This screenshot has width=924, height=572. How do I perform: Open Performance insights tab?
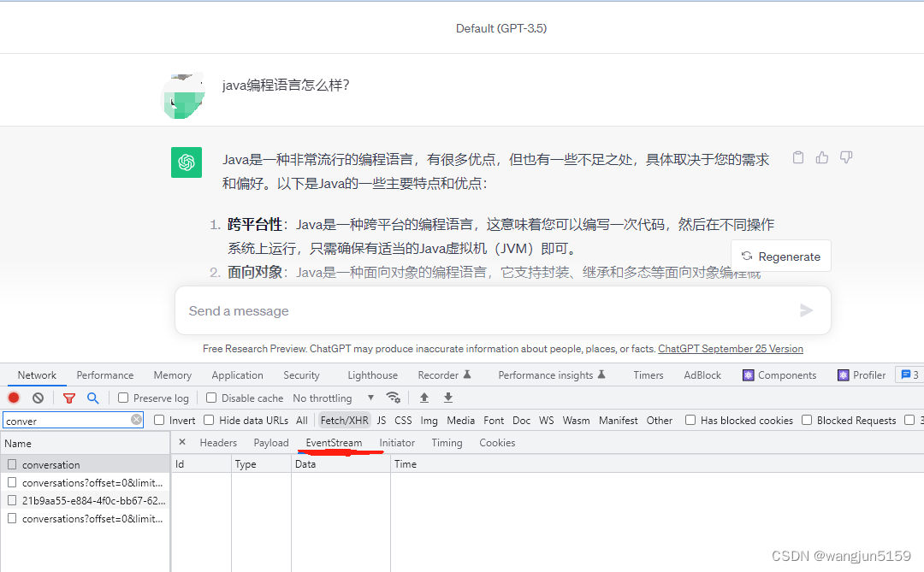point(552,375)
